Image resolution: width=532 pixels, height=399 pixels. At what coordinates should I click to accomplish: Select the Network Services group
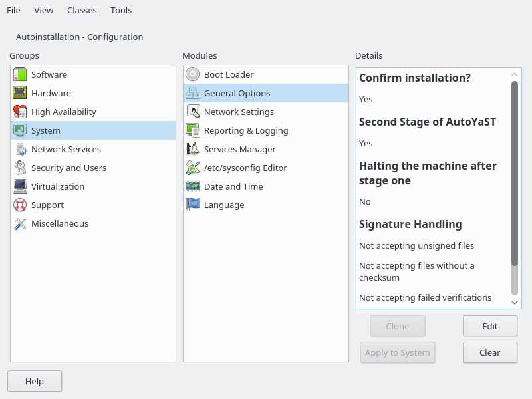[x=66, y=149]
